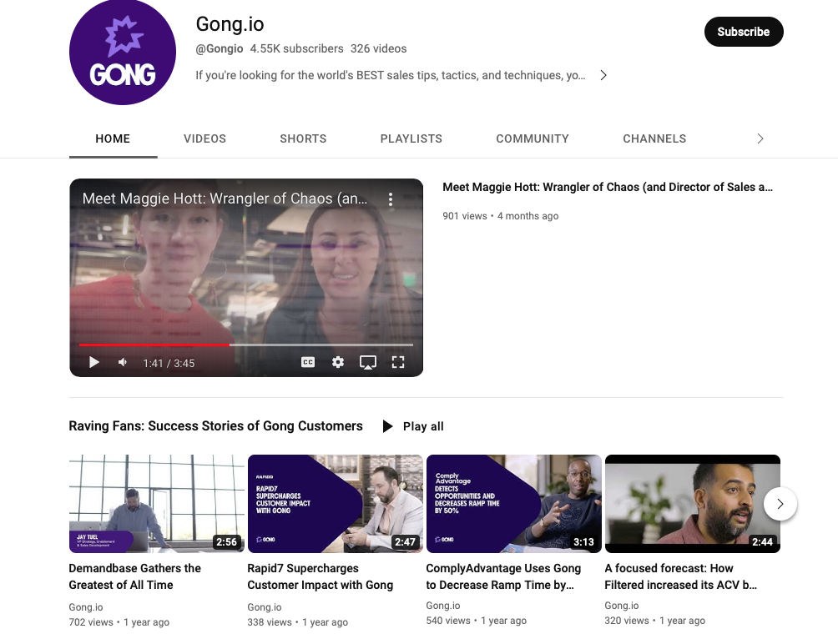
Task: Open the Shorts tab
Action: (303, 138)
